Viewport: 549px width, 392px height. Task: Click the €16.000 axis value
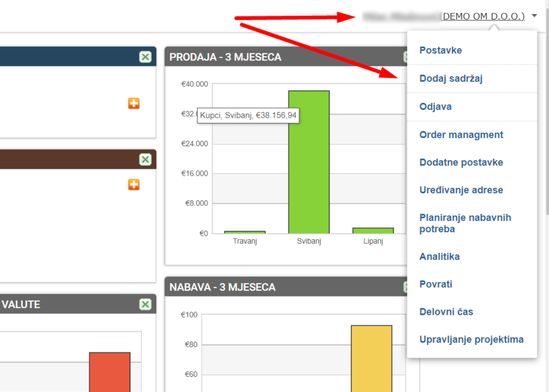point(195,174)
